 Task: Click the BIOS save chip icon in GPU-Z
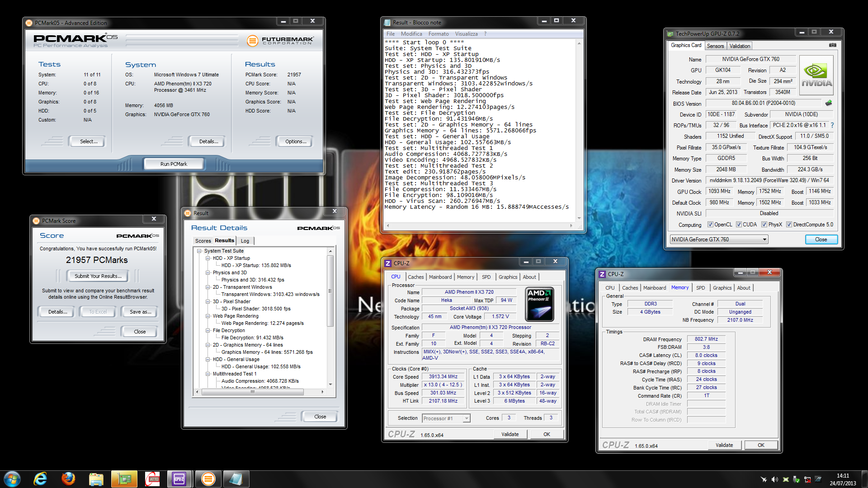point(829,103)
